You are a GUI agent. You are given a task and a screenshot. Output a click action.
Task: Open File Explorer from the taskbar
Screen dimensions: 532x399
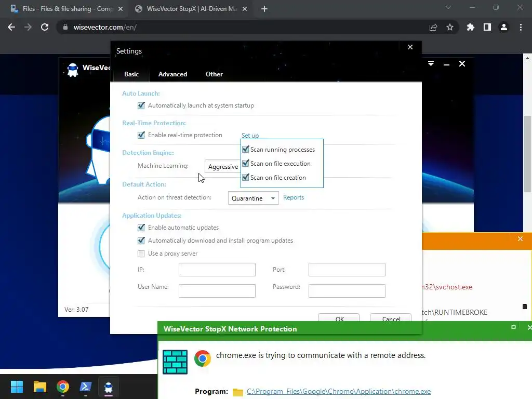39,387
